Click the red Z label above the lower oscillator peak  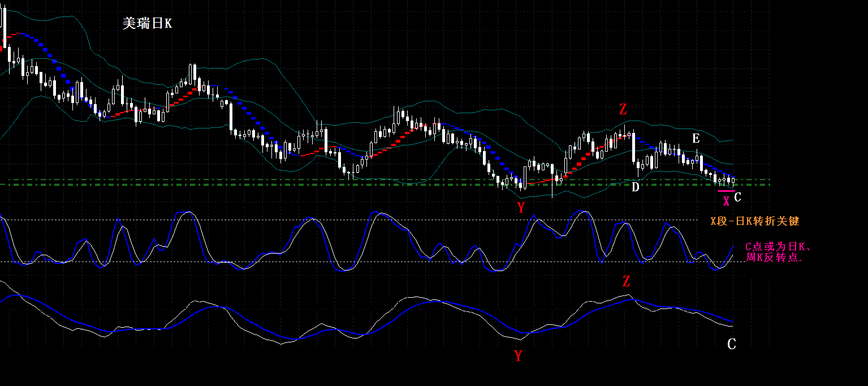point(626,281)
